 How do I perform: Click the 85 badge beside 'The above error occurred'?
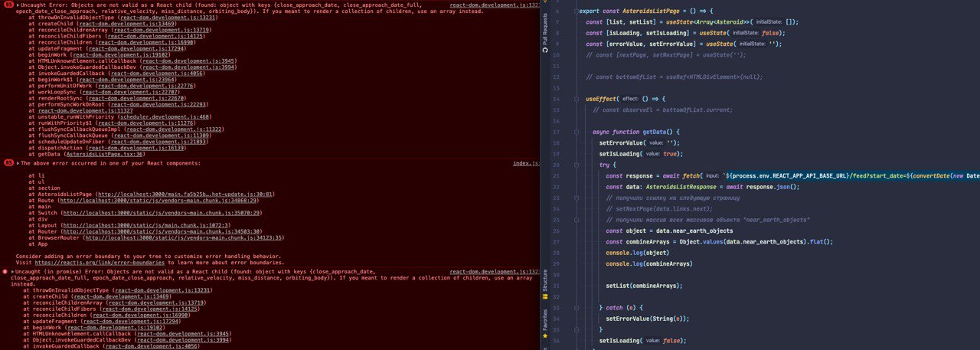point(8,163)
